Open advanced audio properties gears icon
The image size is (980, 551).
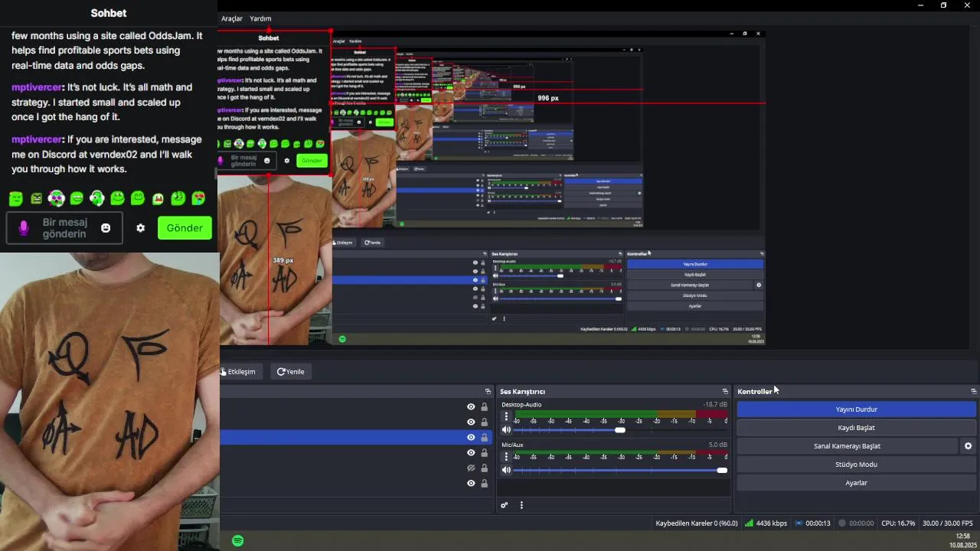504,505
